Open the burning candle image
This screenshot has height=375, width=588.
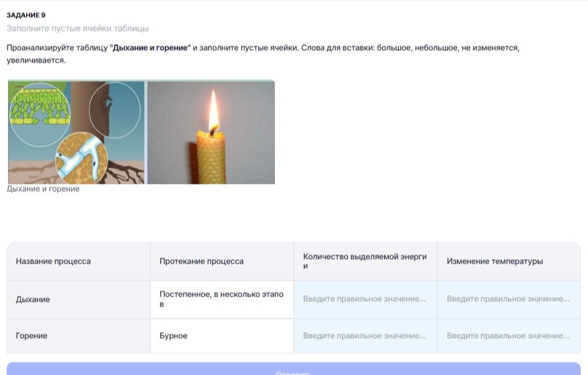pos(211,132)
